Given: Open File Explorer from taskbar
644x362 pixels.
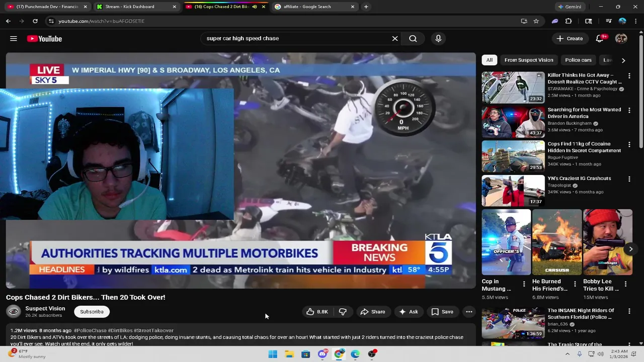Looking at the screenshot, I should click(x=289, y=354).
